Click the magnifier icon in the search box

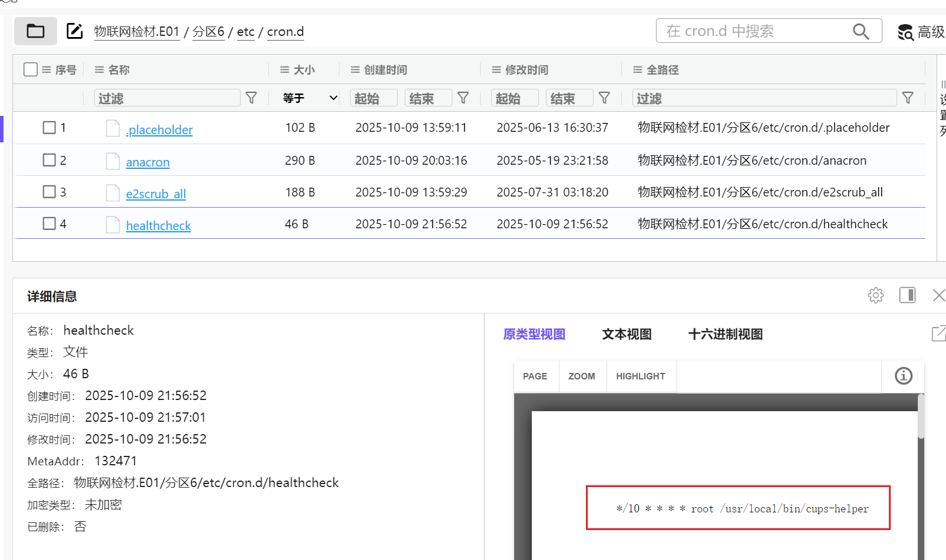point(861,31)
